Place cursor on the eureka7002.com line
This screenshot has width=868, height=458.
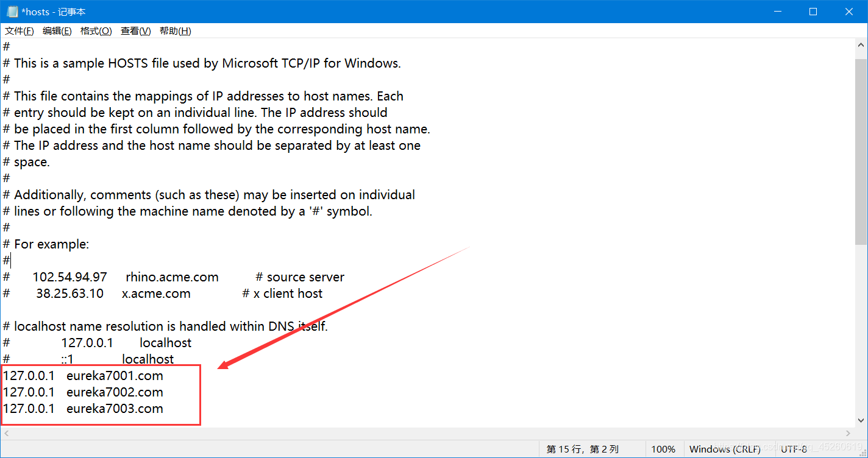pos(83,392)
